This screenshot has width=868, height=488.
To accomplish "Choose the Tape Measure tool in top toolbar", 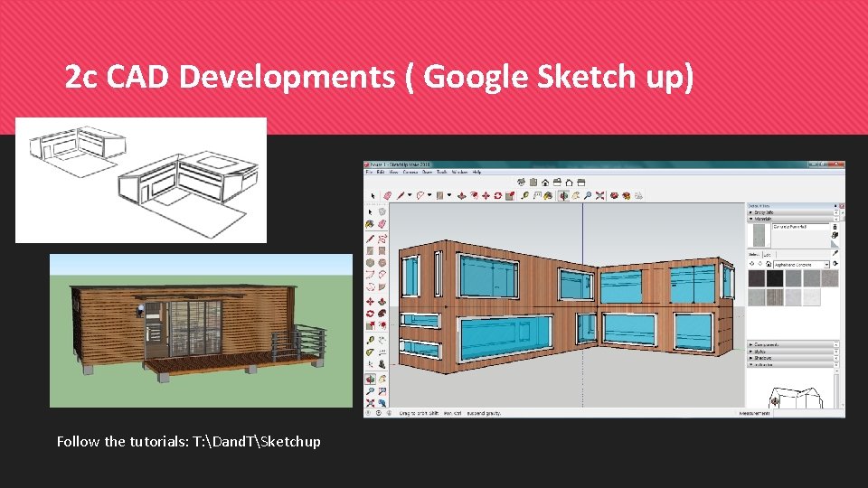I will 524,196.
